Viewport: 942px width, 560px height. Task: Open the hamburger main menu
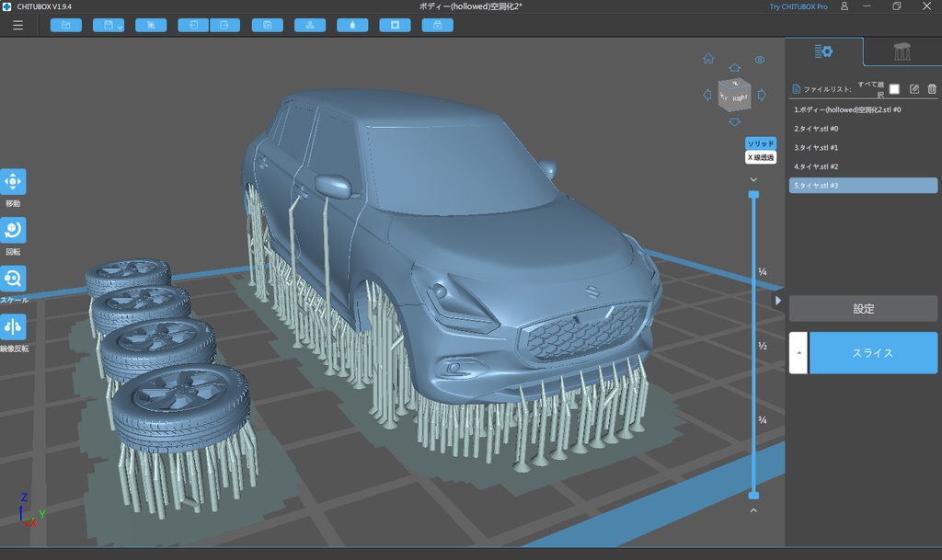[x=18, y=25]
